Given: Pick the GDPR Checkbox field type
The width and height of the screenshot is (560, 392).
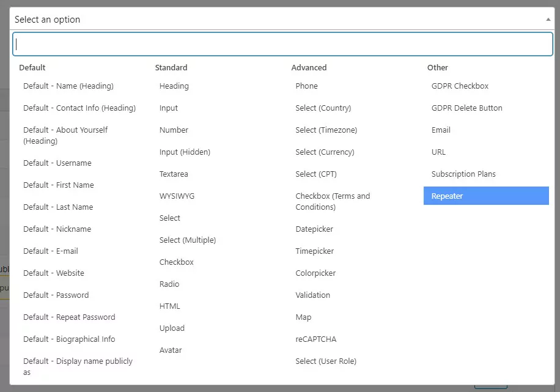Looking at the screenshot, I should point(460,86).
